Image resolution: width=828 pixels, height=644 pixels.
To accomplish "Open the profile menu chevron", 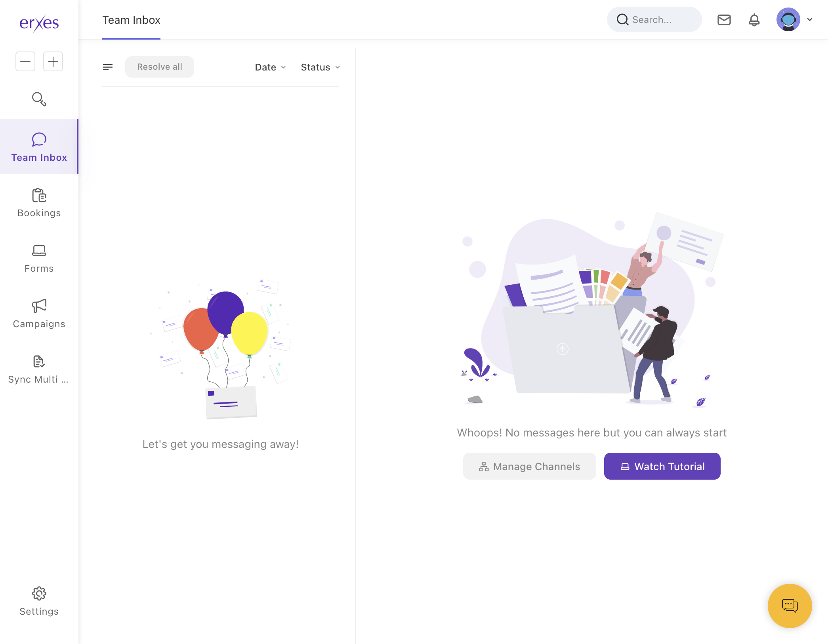I will click(x=810, y=19).
